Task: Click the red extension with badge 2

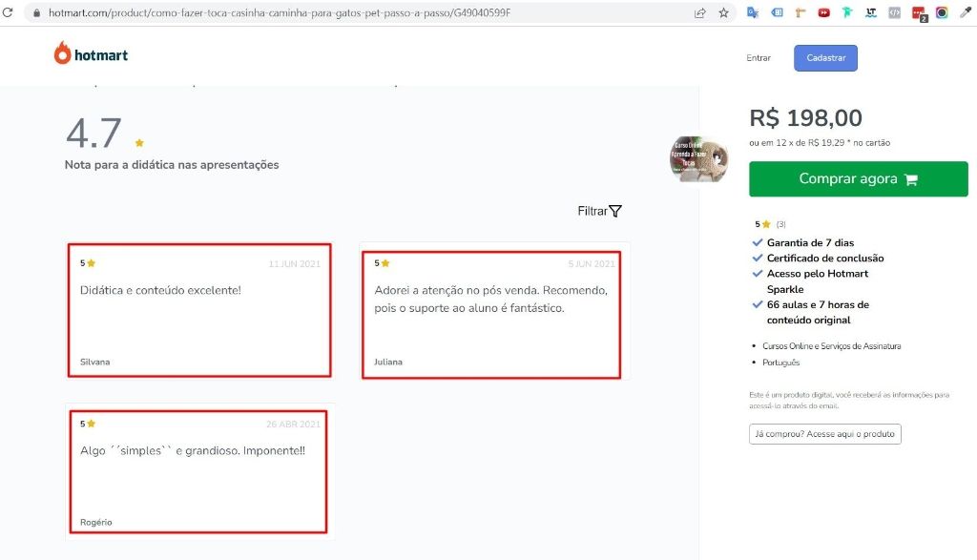Action: tap(918, 12)
